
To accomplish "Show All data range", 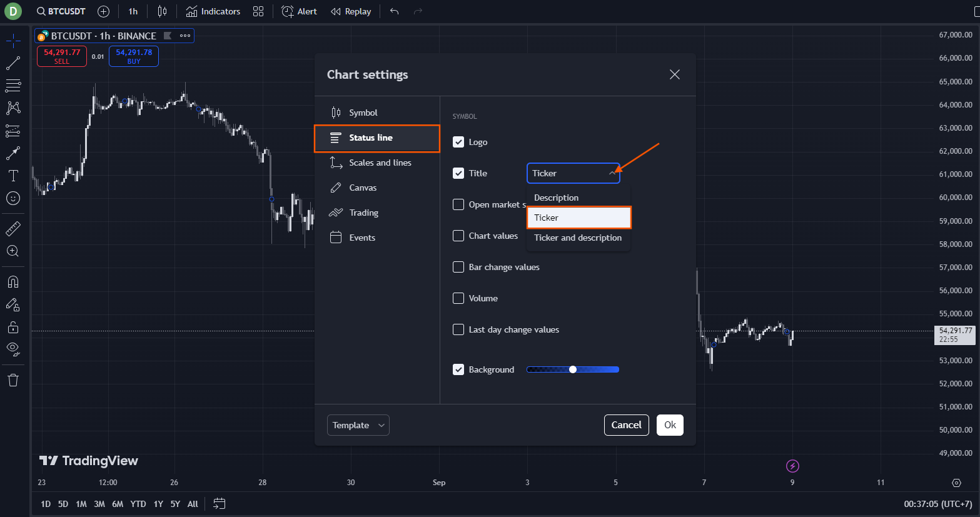I will tap(193, 504).
